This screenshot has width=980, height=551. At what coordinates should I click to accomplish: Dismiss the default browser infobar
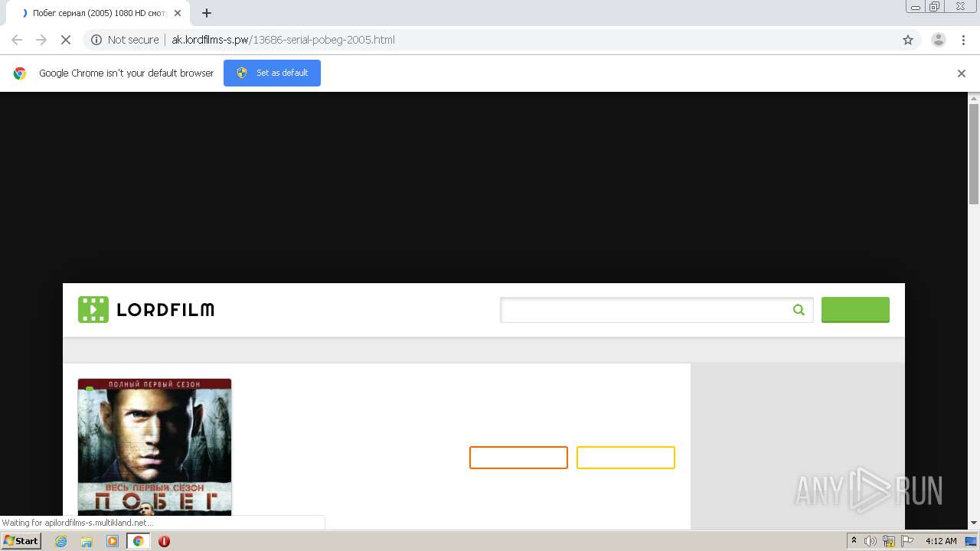962,73
